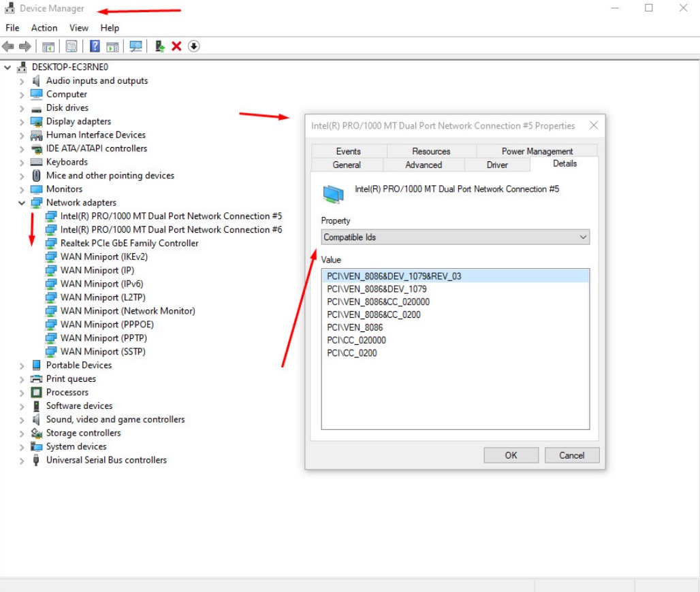Click the Show/Hide Action Pane toolbar icon

coord(112,46)
